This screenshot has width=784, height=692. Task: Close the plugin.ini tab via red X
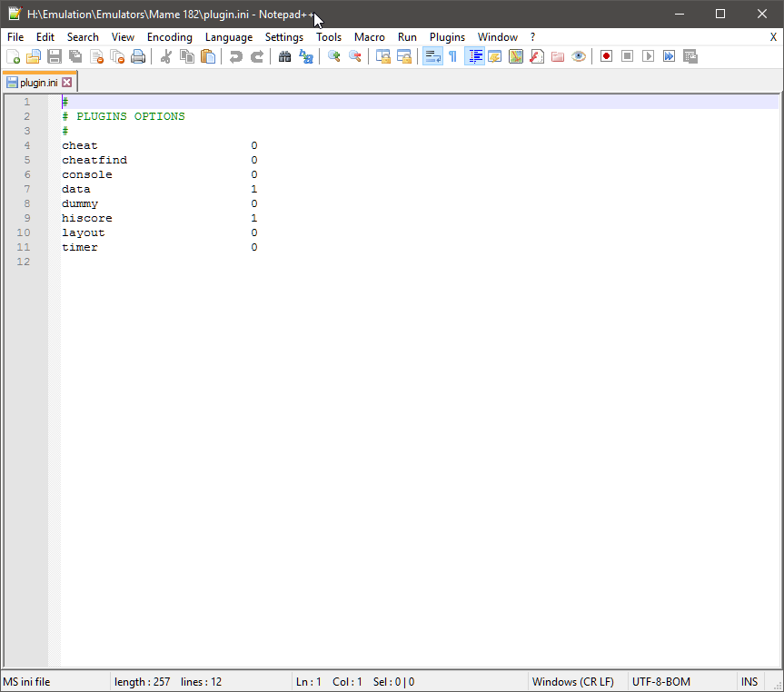point(66,83)
